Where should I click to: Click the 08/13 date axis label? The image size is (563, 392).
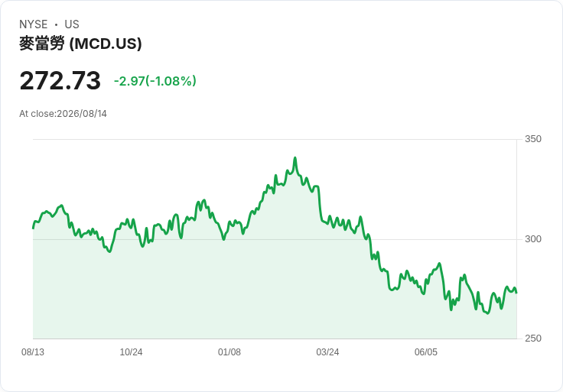tap(33, 352)
